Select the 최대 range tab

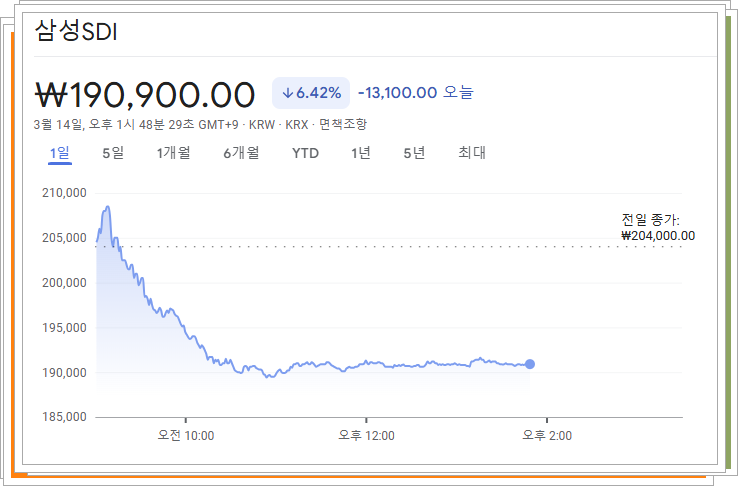coord(472,153)
